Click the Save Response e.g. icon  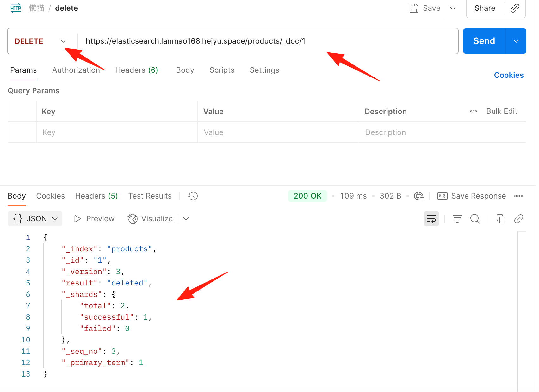tap(442, 196)
